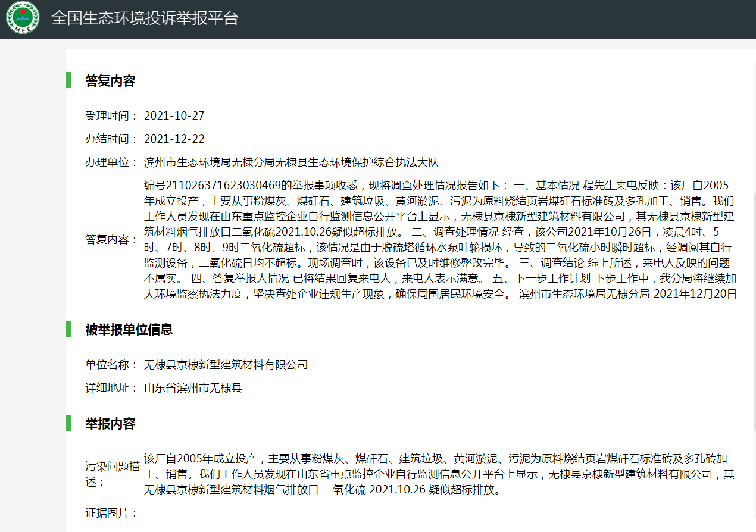Click the 答复内容 section heading
This screenshot has width=756, height=532.
[110, 80]
